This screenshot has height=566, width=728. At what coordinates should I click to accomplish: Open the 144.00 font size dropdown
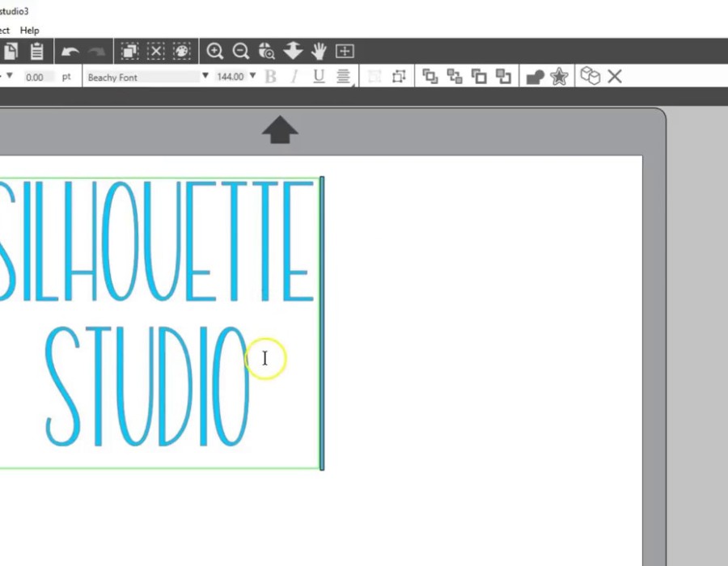(x=253, y=76)
